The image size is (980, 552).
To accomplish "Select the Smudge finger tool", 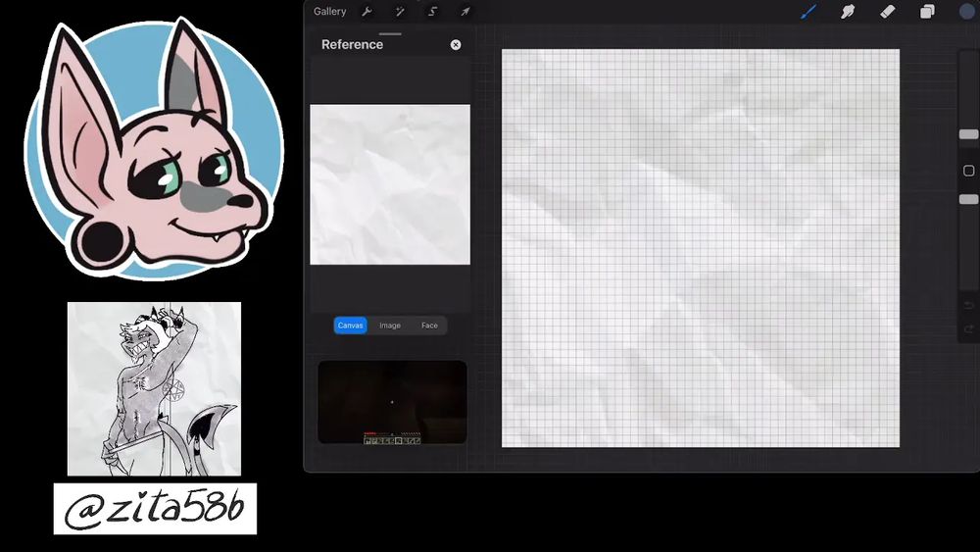I will coord(848,11).
